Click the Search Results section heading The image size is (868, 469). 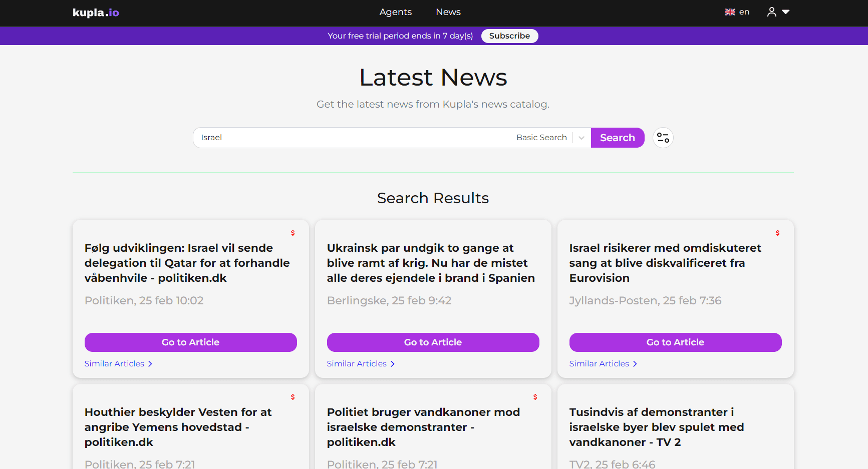click(433, 198)
